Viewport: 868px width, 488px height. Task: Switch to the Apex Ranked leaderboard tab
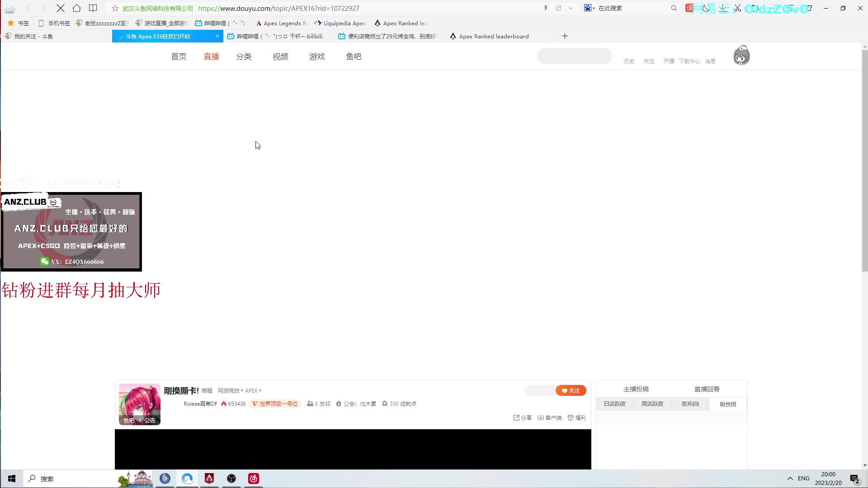click(501, 36)
